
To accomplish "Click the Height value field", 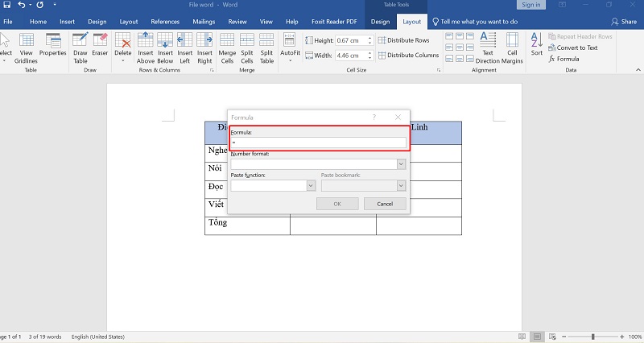I will [x=351, y=40].
